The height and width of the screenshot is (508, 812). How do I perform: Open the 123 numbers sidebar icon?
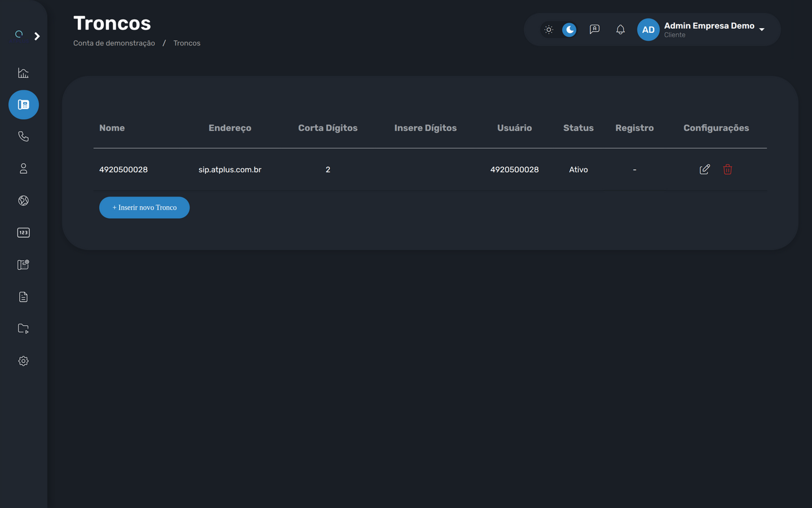coord(23,233)
